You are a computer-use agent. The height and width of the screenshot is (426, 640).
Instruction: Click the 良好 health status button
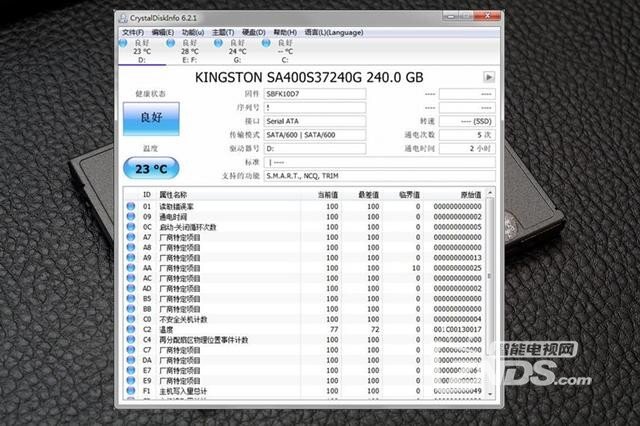click(x=151, y=118)
